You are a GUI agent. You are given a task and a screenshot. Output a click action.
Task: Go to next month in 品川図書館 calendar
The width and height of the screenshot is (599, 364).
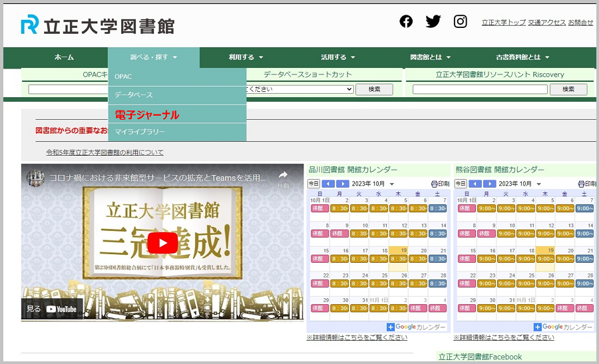pyautogui.click(x=342, y=184)
